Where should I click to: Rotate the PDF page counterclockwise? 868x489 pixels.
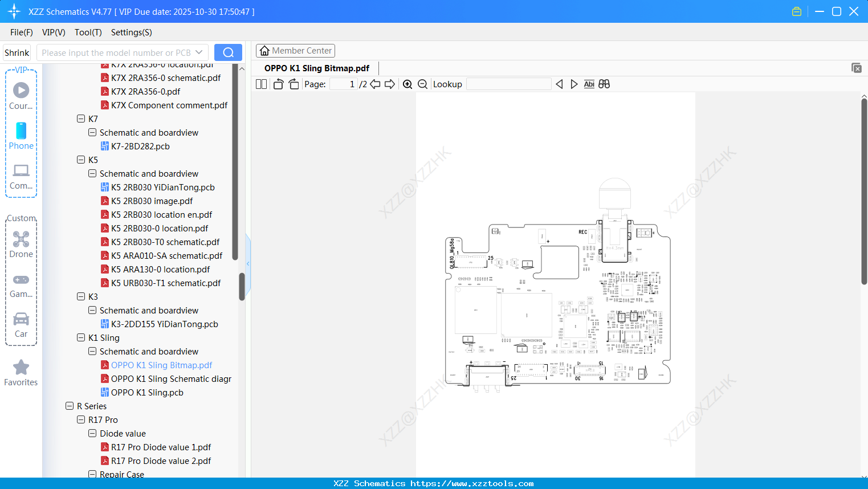pos(278,84)
